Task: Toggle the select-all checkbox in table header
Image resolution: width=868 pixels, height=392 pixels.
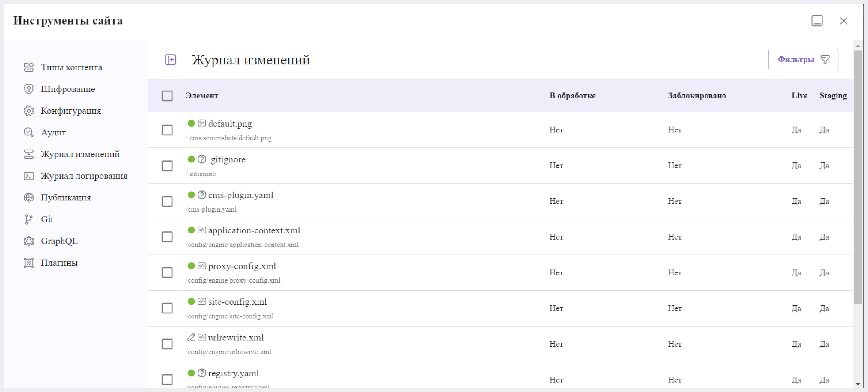Action: point(167,96)
